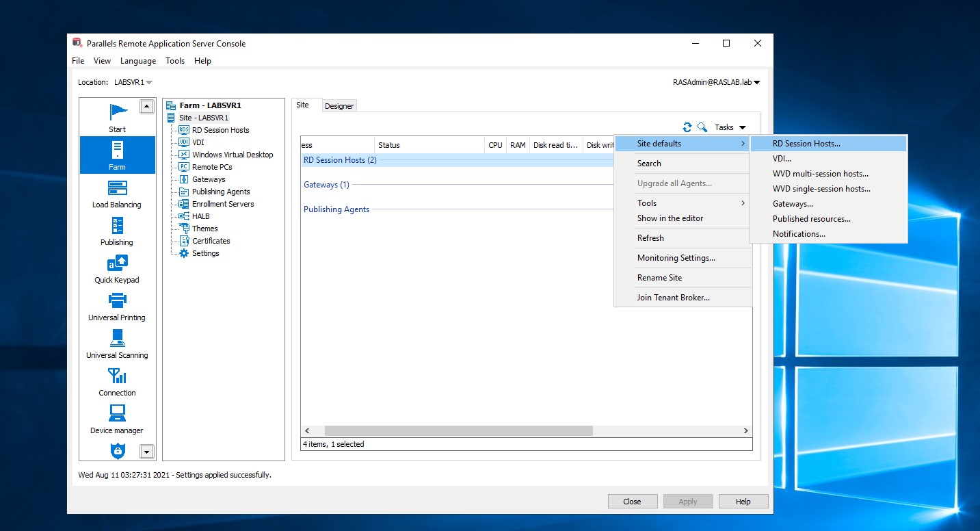Select the Farm category icon
The height and width of the screenshot is (531, 980).
tap(117, 155)
